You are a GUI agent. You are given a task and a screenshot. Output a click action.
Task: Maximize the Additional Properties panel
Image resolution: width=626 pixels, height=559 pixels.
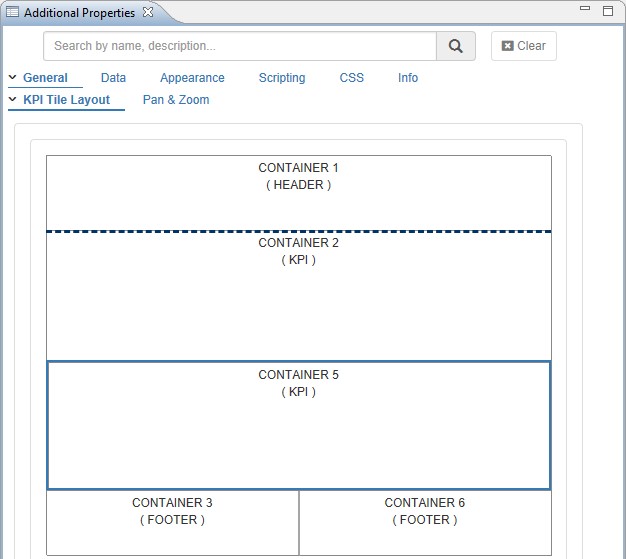tap(607, 11)
